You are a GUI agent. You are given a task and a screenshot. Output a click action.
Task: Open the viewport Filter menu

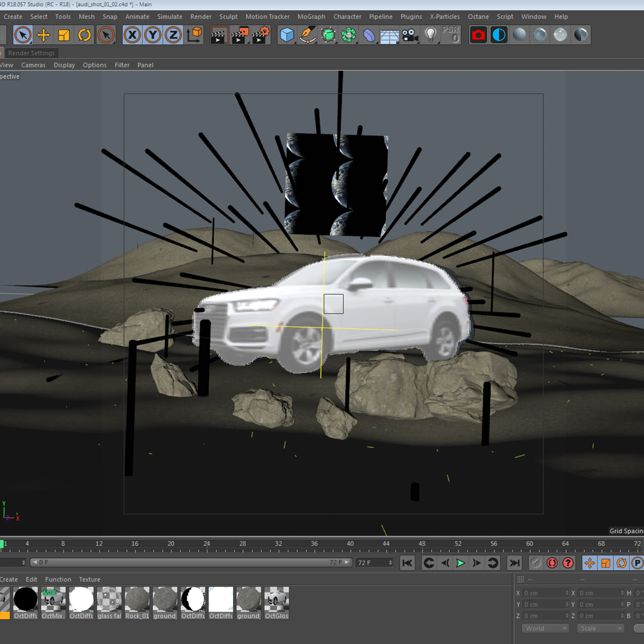tap(122, 65)
